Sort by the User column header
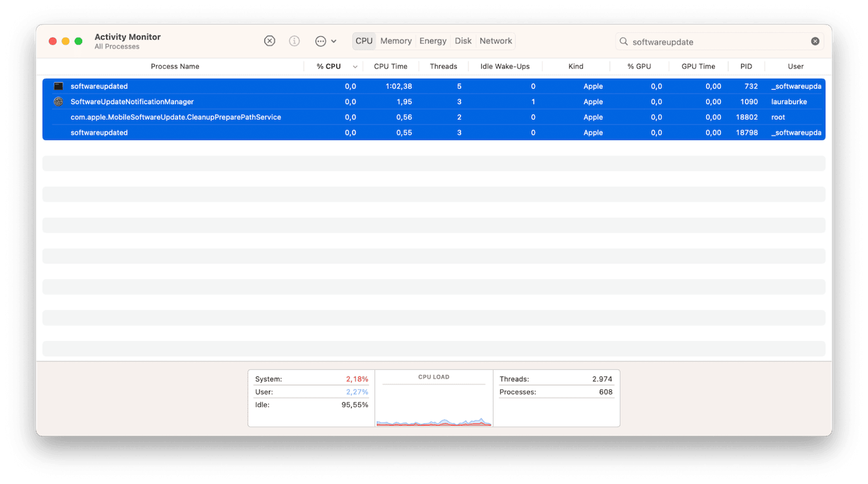The image size is (868, 484). pyautogui.click(x=795, y=66)
